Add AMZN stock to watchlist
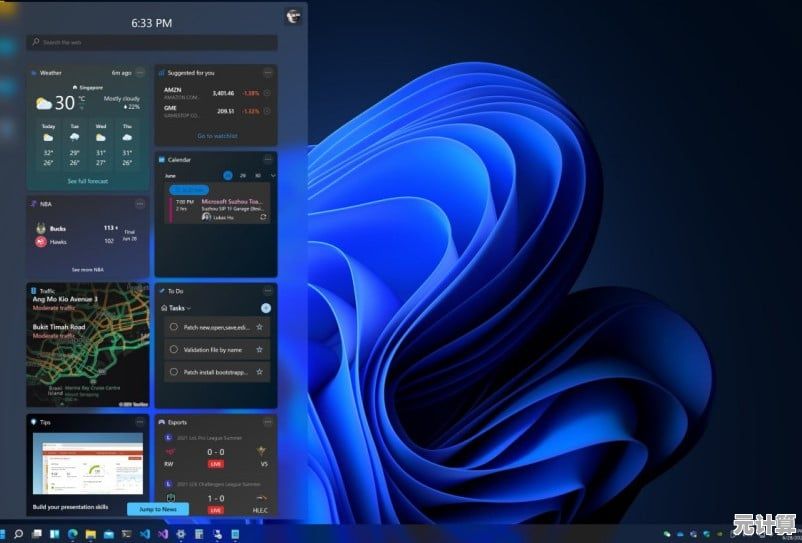This screenshot has width=802, height=543. 267,93
